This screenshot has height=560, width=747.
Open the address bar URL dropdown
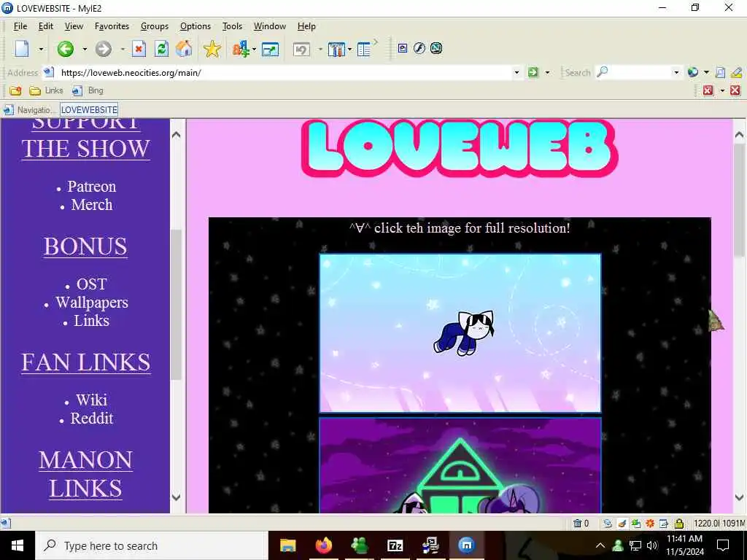click(516, 72)
